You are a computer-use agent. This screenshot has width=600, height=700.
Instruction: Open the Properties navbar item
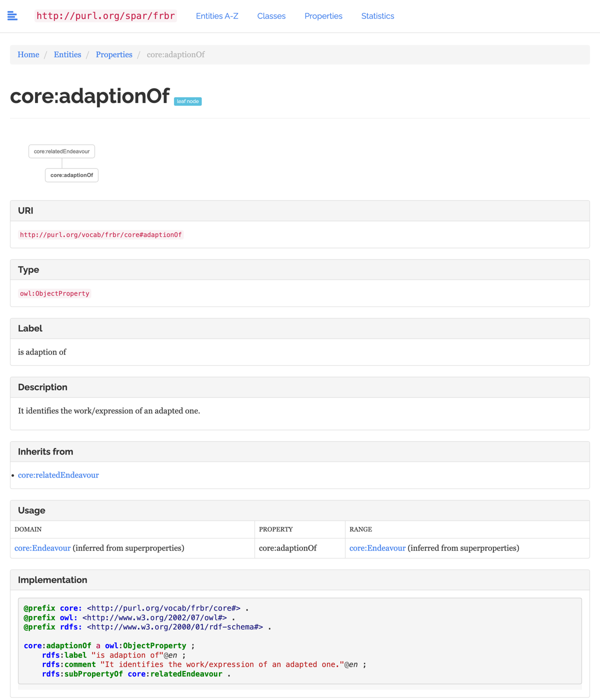point(323,16)
